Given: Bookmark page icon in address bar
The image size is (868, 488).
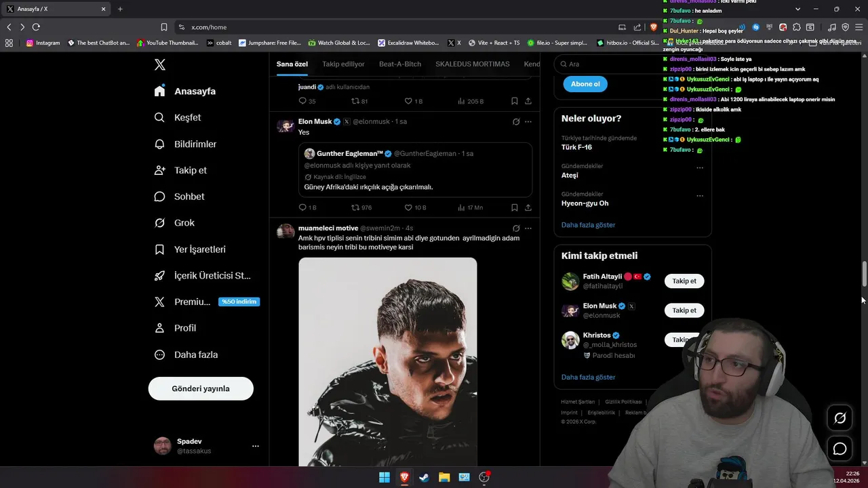Looking at the screenshot, I should click(x=163, y=27).
